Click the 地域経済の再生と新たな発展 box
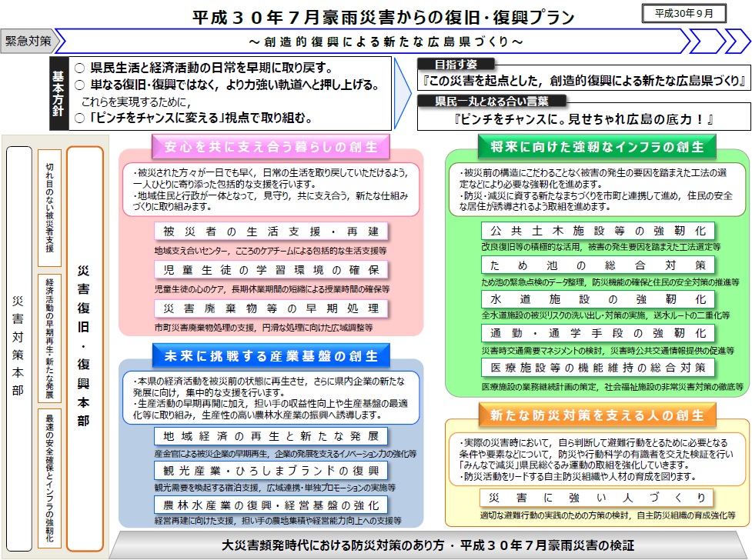752x560 pixels. tap(271, 436)
